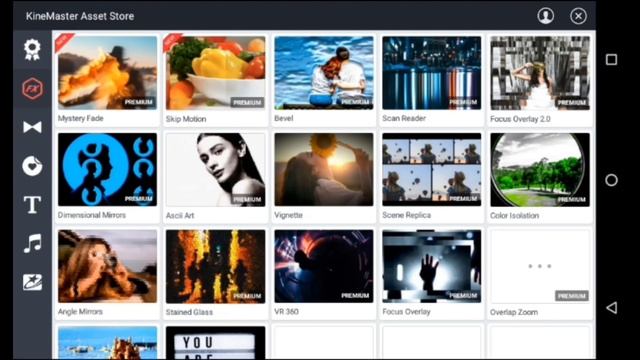Click the 'Vignette' label
Viewport: 640px width, 360px height.
point(289,215)
